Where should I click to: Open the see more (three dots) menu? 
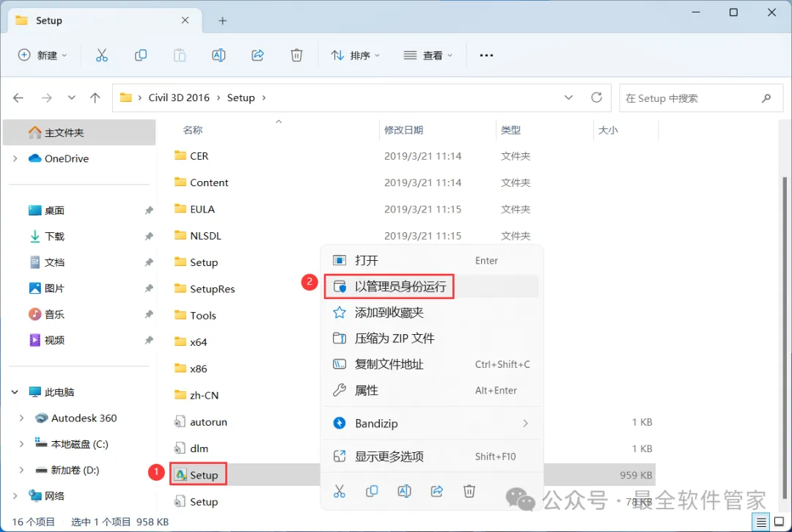coord(486,55)
